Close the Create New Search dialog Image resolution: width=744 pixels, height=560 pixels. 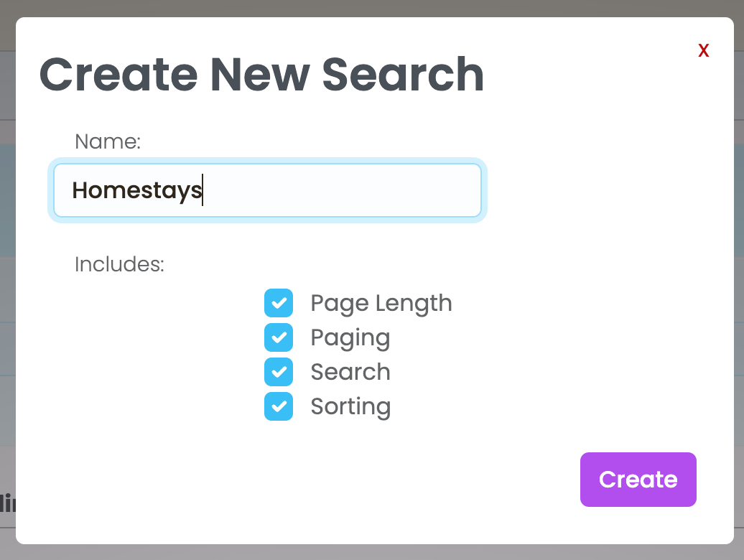704,50
